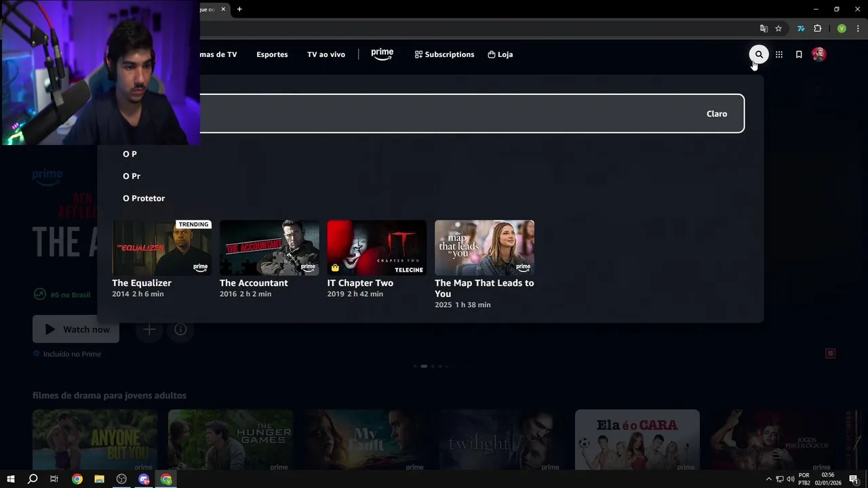Click the prime logo in navigation bar
This screenshot has height=488, width=868.
[382, 54]
